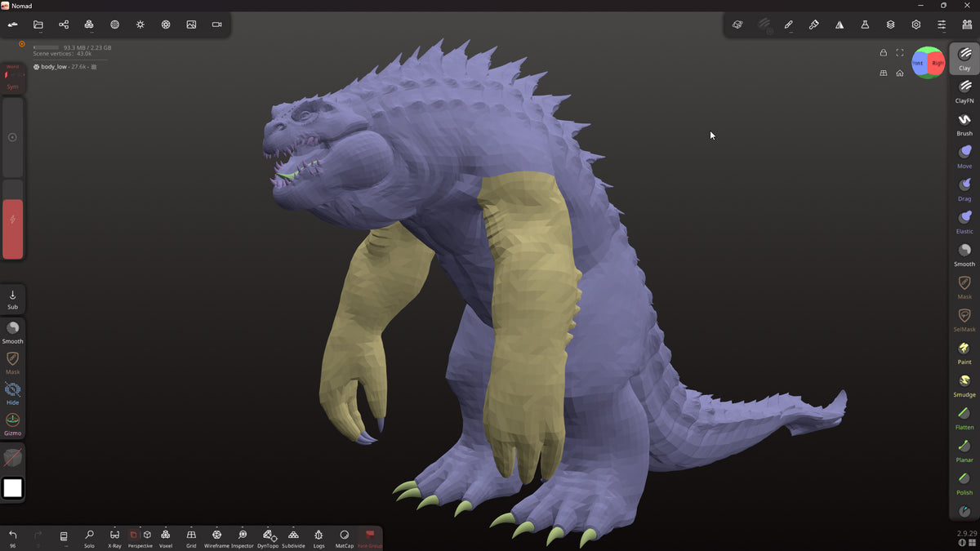This screenshot has width=980, height=551.
Task: Select the Mask tool in right toolbar
Action: point(964,287)
